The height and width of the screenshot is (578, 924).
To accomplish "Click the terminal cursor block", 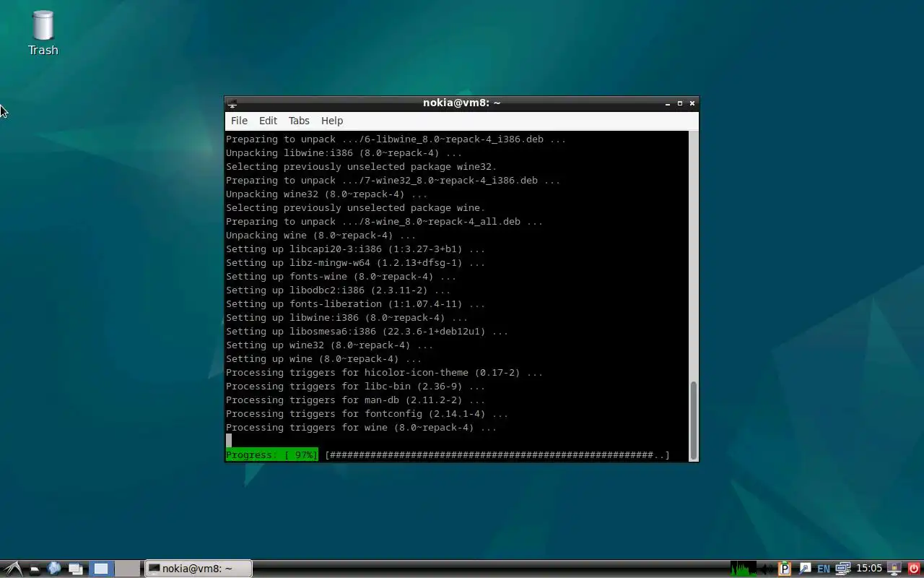I will [x=229, y=441].
